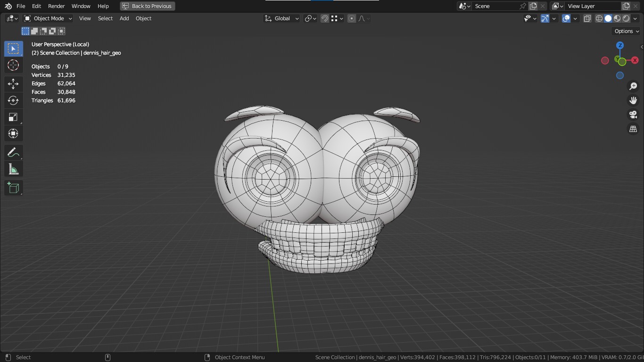The height and width of the screenshot is (362, 644).
Task: Select the Annotate pencil tool
Action: [x=13, y=153]
